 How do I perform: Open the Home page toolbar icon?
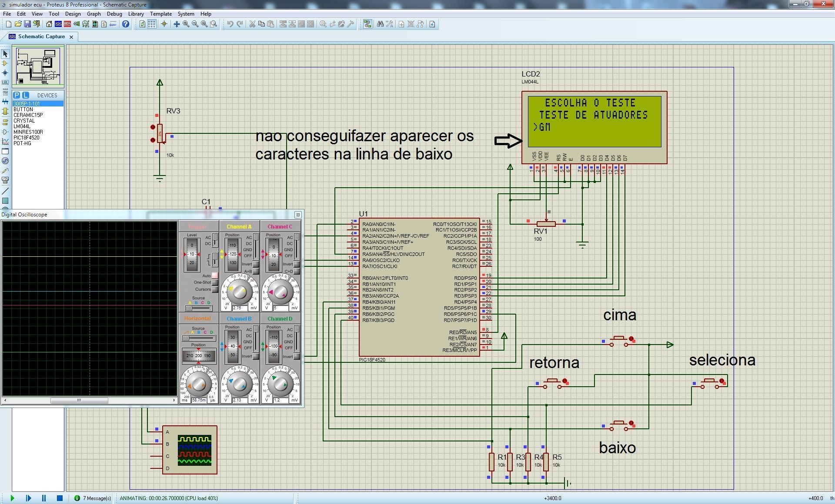click(49, 24)
